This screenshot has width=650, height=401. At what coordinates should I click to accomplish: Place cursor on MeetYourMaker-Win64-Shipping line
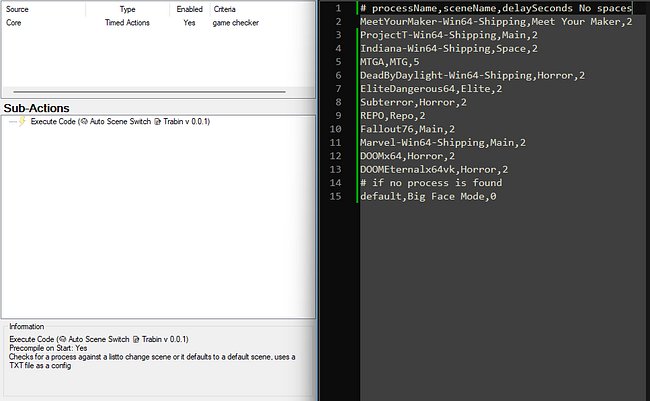496,22
